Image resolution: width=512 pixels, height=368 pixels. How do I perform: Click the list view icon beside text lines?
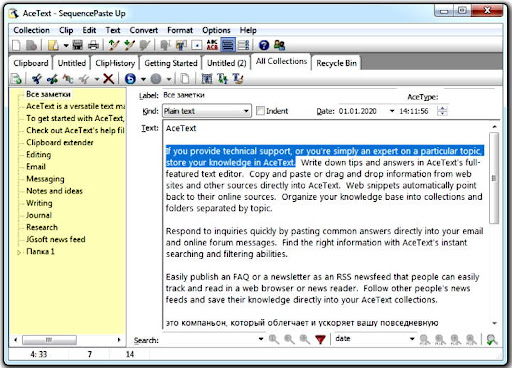[x=243, y=45]
